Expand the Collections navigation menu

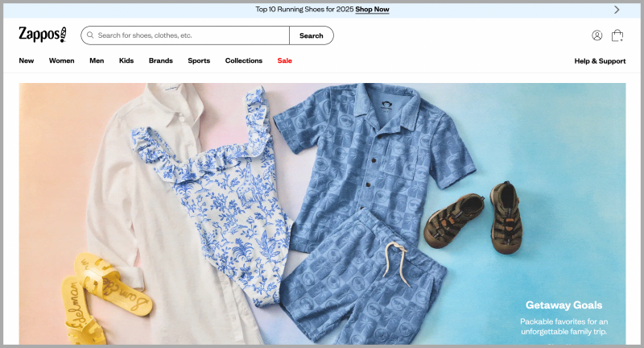(x=243, y=60)
